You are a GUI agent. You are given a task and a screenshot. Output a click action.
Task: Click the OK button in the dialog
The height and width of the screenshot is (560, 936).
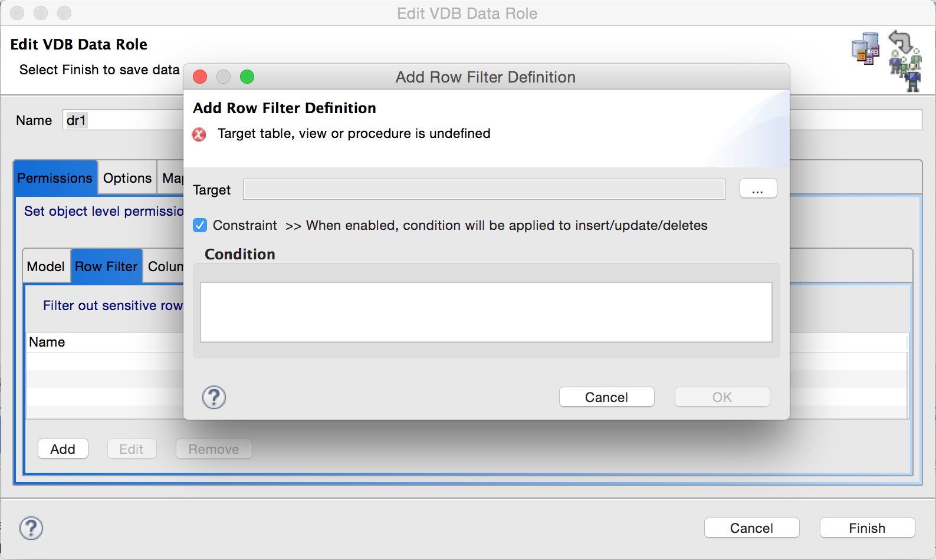click(x=722, y=397)
